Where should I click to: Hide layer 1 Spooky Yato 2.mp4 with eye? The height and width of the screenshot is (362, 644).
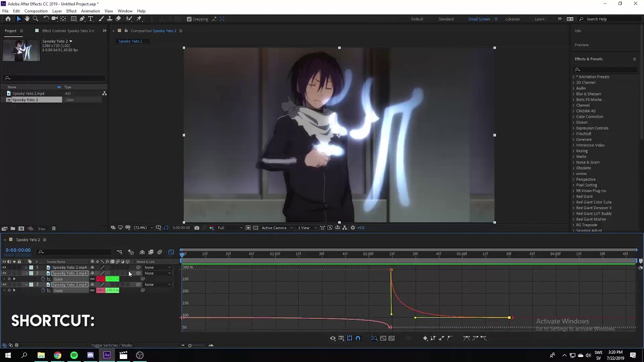pos(4,267)
